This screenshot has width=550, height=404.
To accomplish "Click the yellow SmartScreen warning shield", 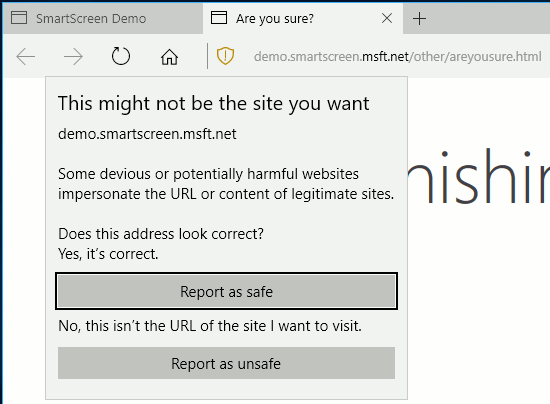I will [x=225, y=56].
